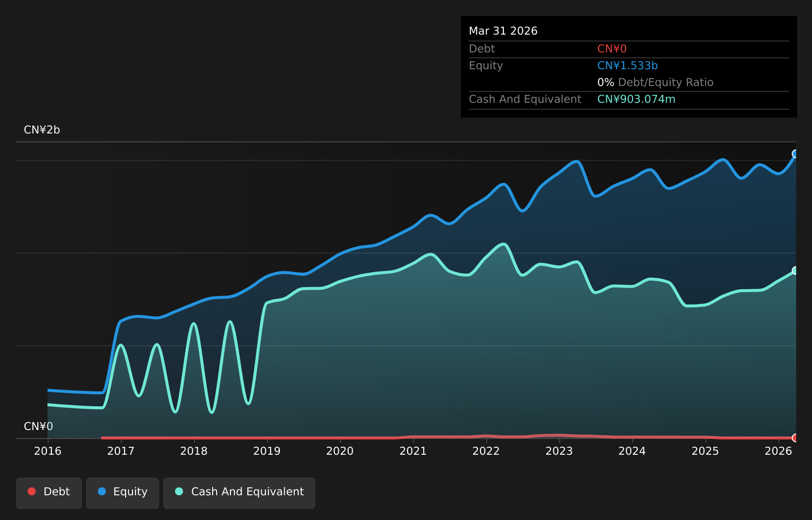Click the 2020 x-axis label
The height and width of the screenshot is (520, 812).
tap(340, 451)
